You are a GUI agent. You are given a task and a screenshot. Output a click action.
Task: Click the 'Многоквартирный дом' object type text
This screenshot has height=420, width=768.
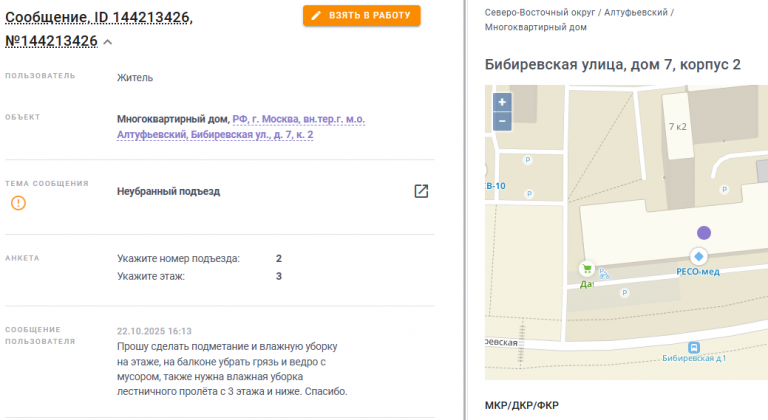pos(173,119)
